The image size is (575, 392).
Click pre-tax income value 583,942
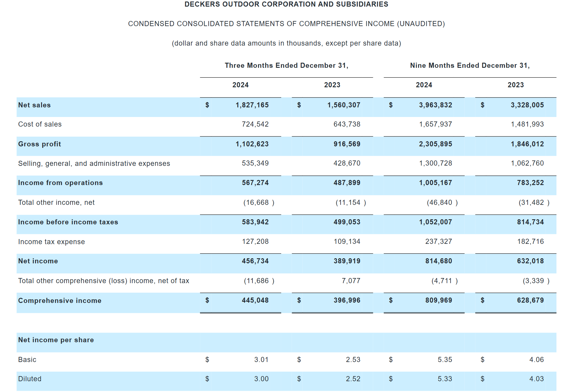pyautogui.click(x=255, y=222)
